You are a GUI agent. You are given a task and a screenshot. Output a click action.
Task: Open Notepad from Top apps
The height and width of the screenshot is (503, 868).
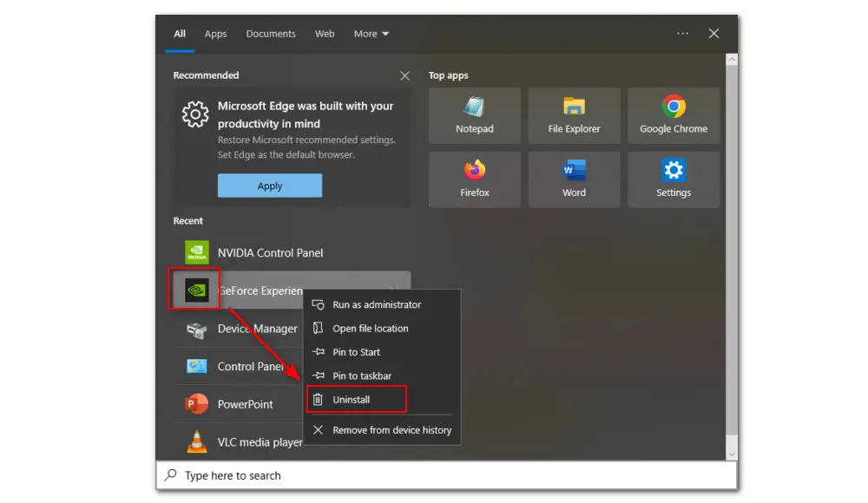474,115
